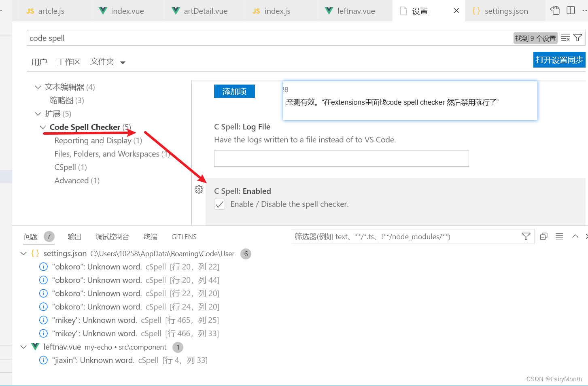Image resolution: width=588 pixels, height=386 pixels.
Task: Click the 找到 9 个设置 results badge
Action: click(535, 38)
